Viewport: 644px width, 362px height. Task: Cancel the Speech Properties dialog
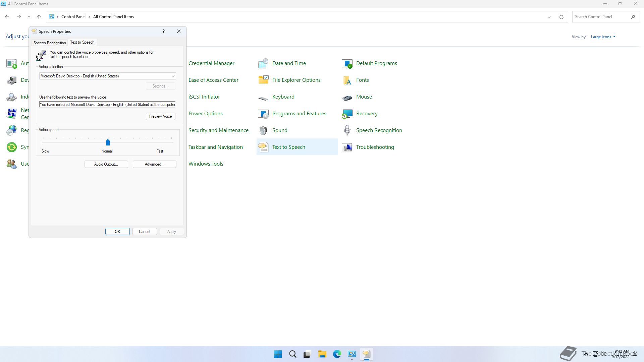pyautogui.click(x=145, y=232)
